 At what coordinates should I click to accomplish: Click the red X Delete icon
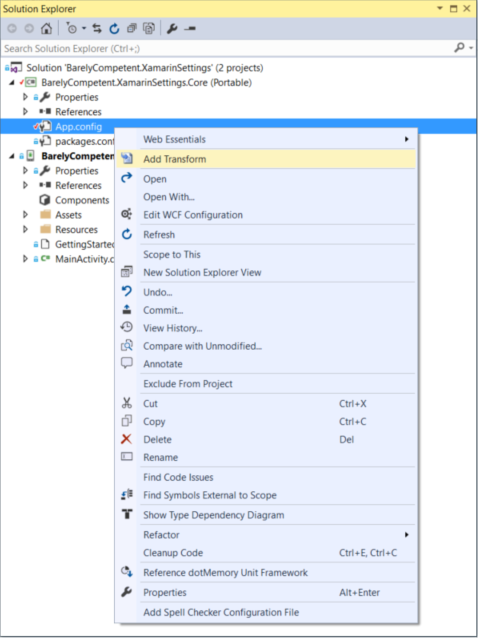[x=127, y=439]
